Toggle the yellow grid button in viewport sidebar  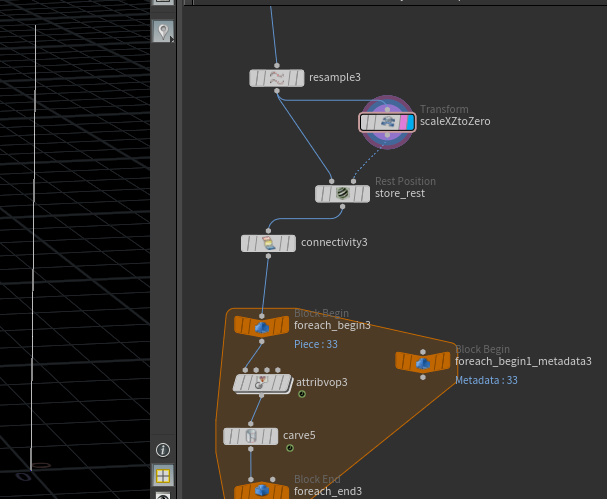point(163,475)
